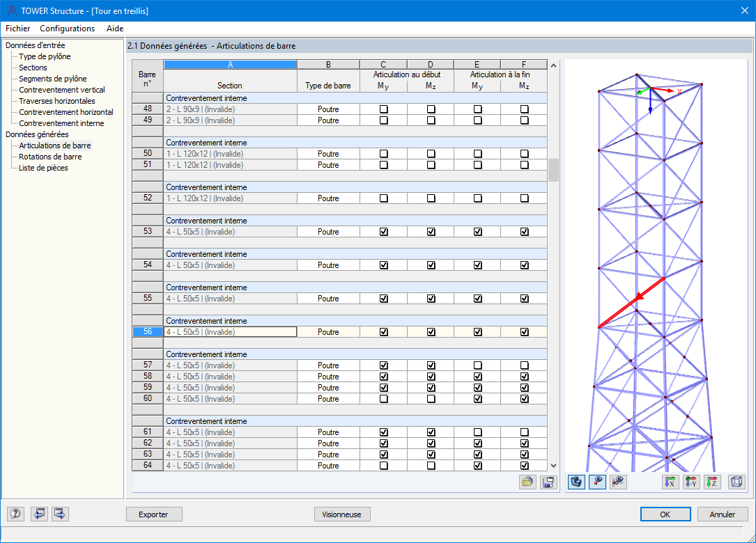Viewport: 756px width, 543px height.
Task: Select Sections in navigation tree
Action: [x=33, y=68]
